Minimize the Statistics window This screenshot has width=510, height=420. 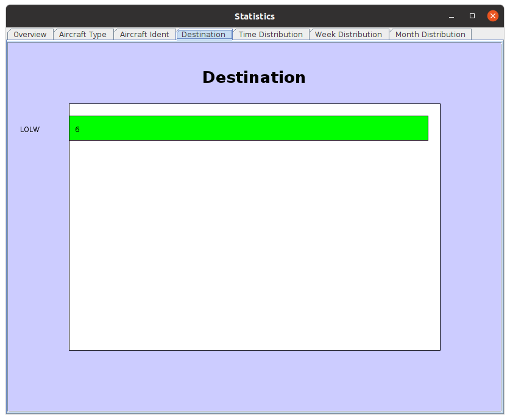[452, 16]
